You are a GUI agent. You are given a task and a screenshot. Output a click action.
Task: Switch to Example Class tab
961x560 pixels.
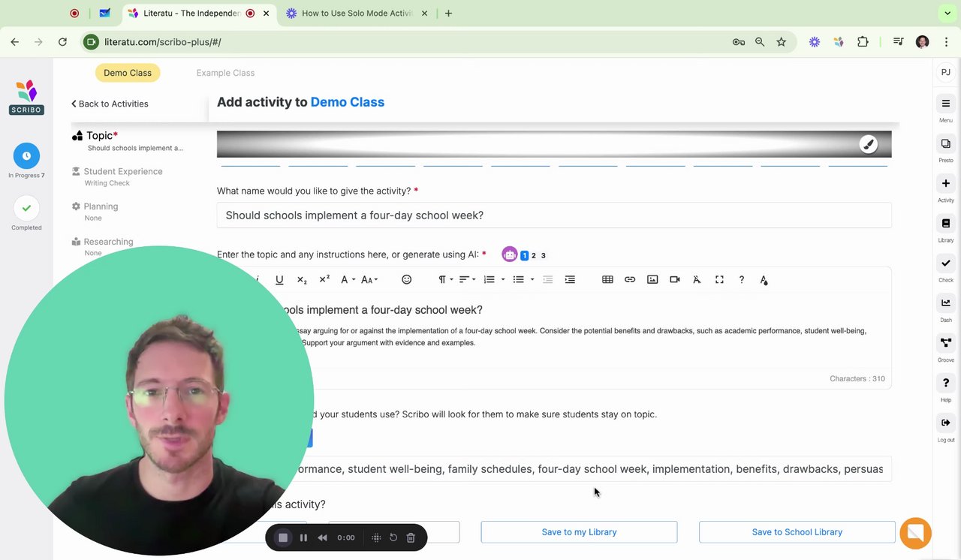[225, 73]
